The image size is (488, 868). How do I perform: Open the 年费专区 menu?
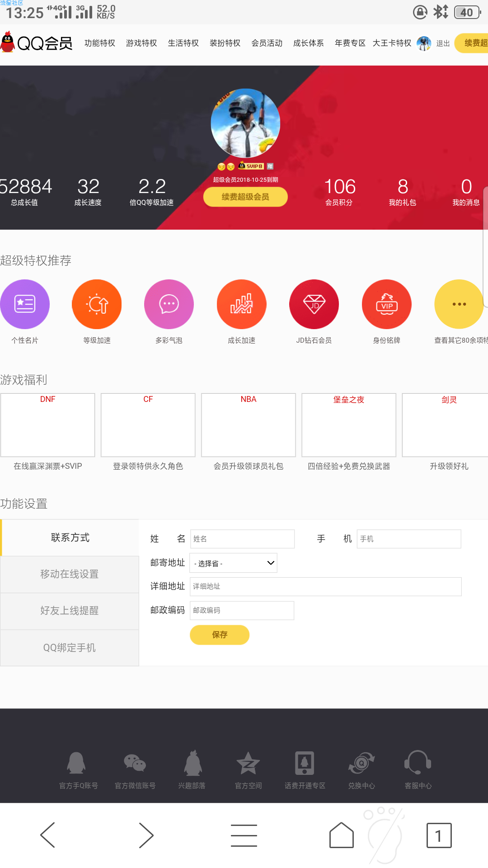click(350, 43)
